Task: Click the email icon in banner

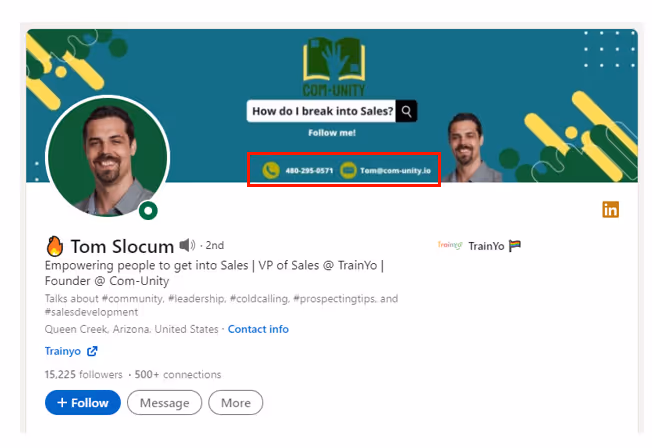Action: 348,171
